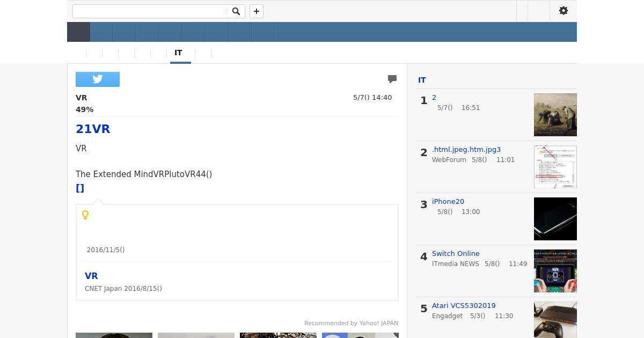Click the 49% text
The image size is (644, 338).
85,109
